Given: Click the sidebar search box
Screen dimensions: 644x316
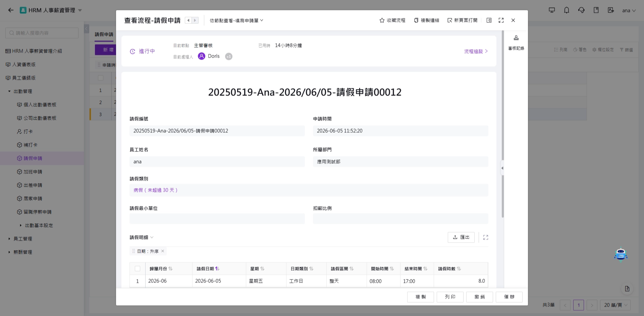Looking at the screenshot, I should tap(42, 33).
